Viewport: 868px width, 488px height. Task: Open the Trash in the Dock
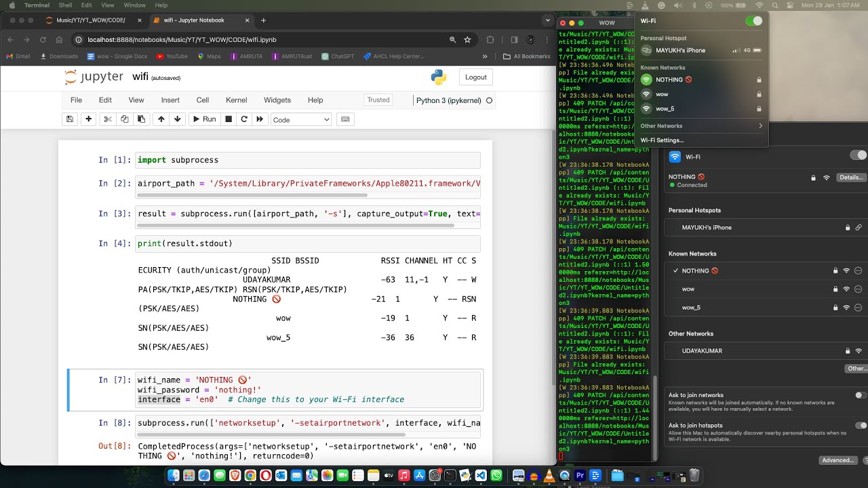point(694,475)
